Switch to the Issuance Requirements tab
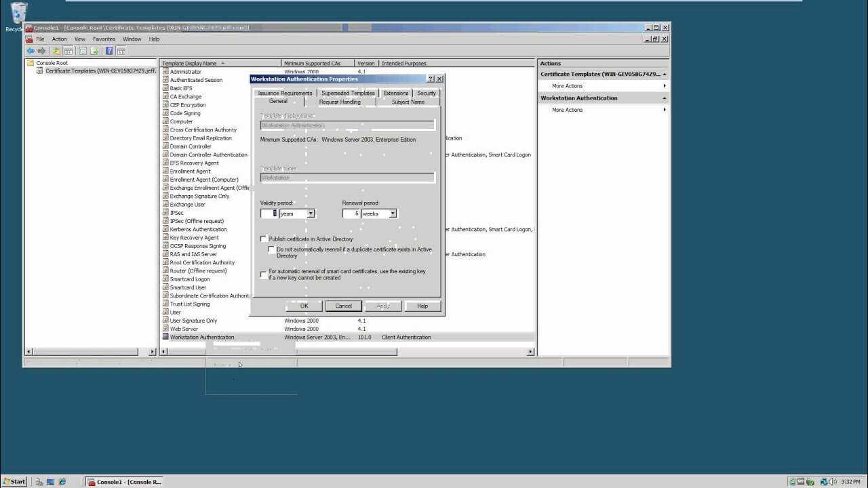This screenshot has width=868, height=488. [285, 93]
